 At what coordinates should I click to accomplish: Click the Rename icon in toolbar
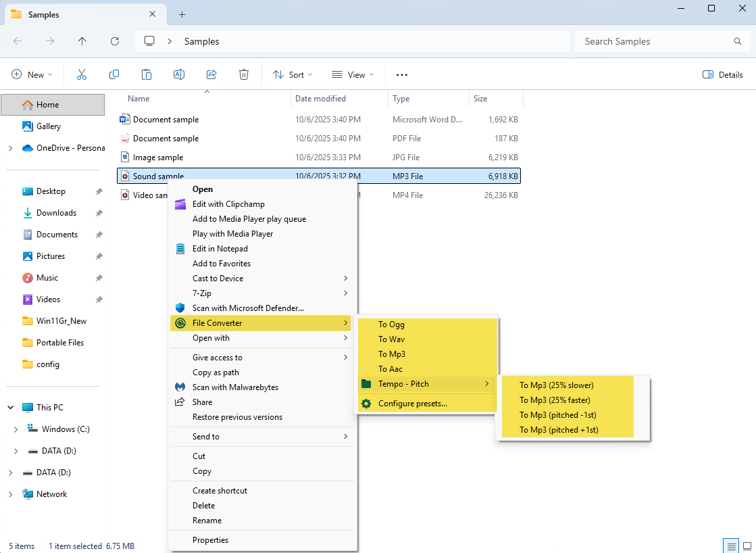click(179, 74)
